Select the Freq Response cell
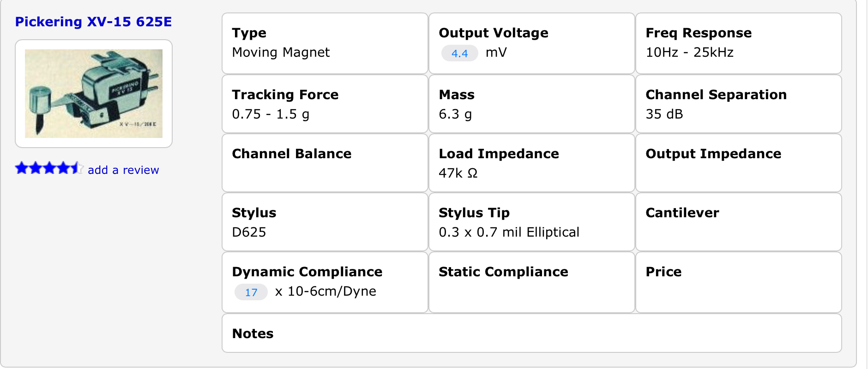 (x=739, y=43)
